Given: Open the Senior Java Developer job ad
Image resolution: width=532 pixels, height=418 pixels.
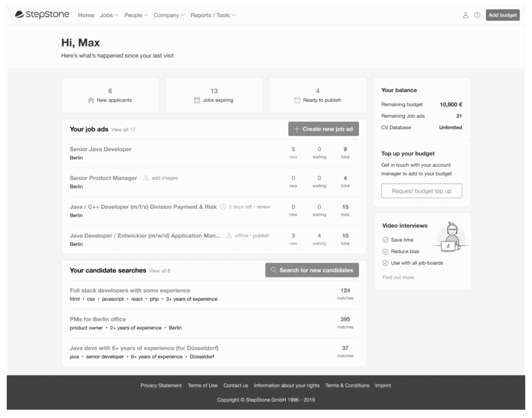Looking at the screenshot, I should (101, 150).
